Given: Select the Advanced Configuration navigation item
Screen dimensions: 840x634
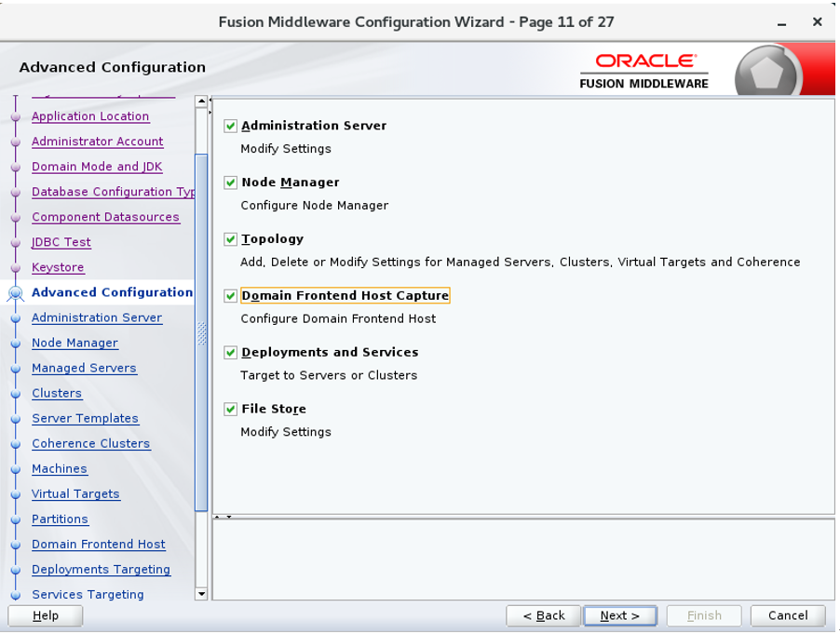Looking at the screenshot, I should [112, 292].
